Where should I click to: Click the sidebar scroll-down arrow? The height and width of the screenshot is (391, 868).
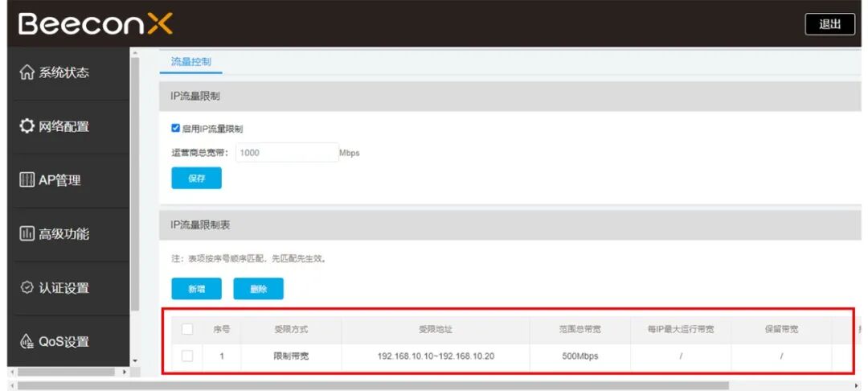(x=135, y=361)
